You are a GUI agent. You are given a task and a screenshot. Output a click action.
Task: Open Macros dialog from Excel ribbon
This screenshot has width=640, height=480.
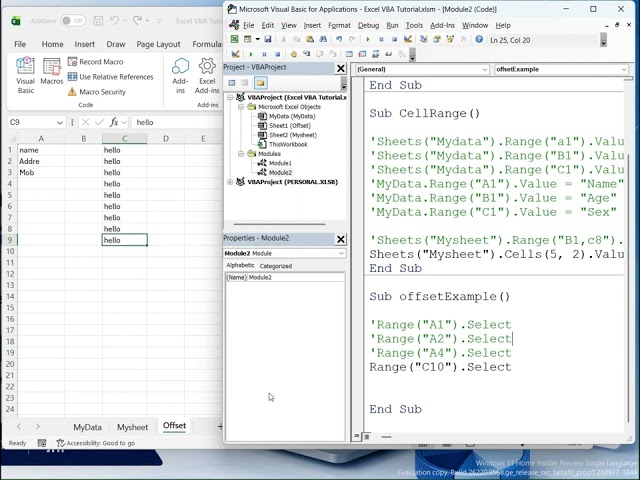point(52,71)
